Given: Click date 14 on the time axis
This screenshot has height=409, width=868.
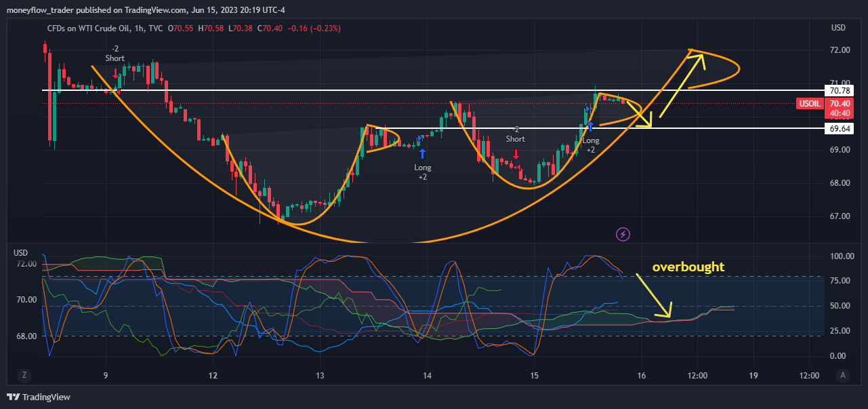Looking at the screenshot, I should click(427, 376).
